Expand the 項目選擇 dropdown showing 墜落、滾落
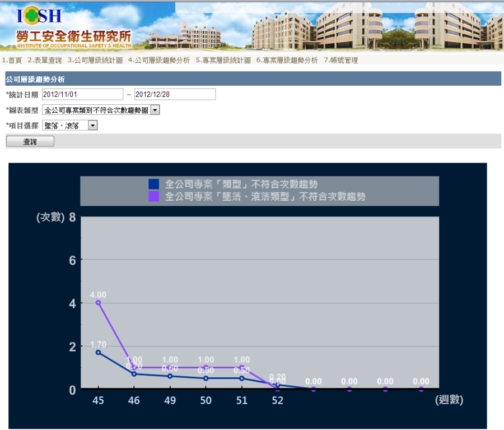The image size is (504, 430). click(x=70, y=126)
